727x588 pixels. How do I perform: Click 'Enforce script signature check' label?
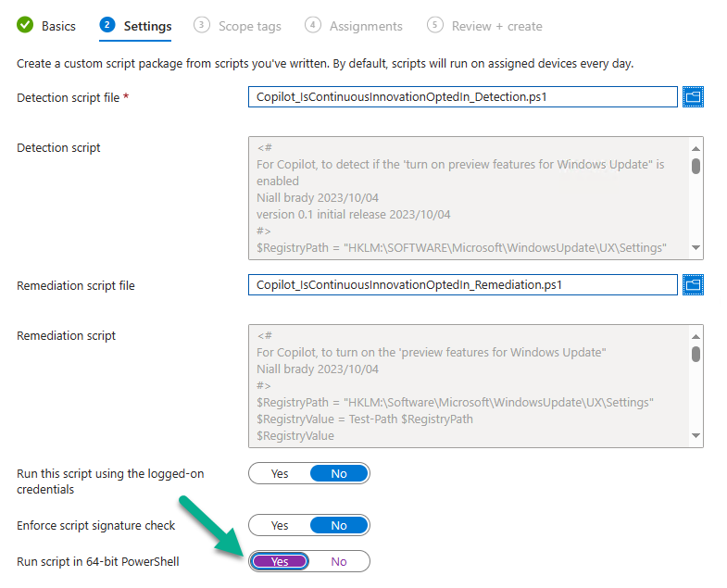(x=96, y=525)
